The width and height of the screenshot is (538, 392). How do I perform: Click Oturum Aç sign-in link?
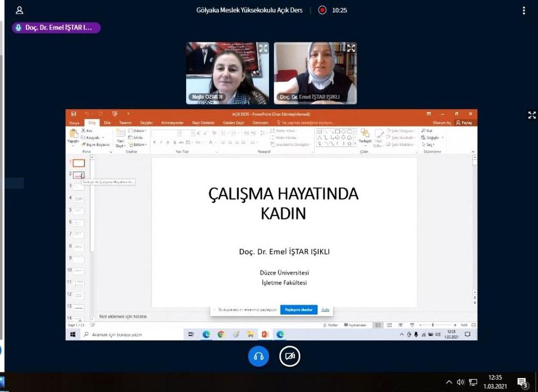(x=442, y=122)
